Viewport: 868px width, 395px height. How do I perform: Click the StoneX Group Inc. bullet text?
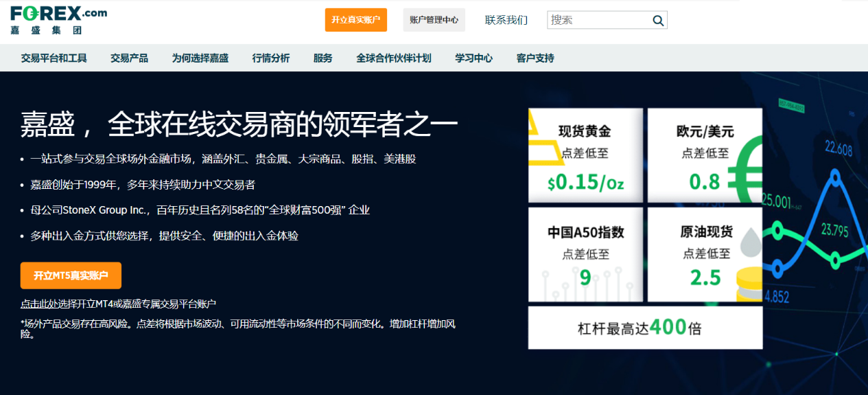tap(200, 210)
